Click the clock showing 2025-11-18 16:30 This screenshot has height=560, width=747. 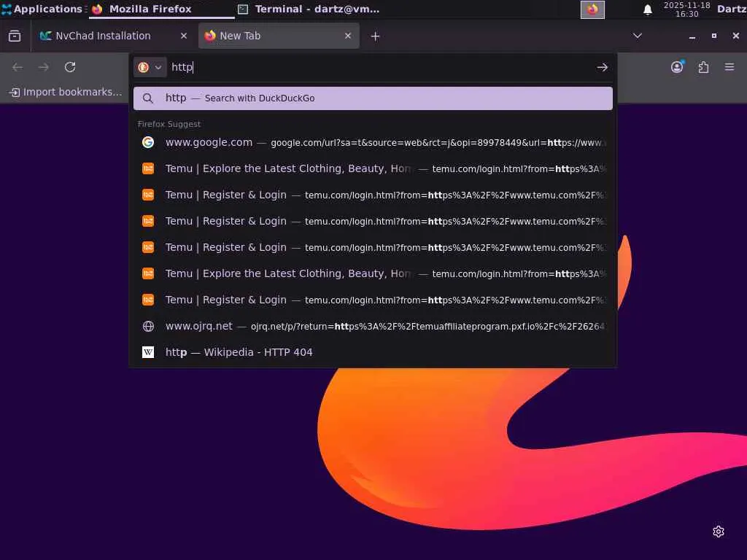[x=687, y=9]
